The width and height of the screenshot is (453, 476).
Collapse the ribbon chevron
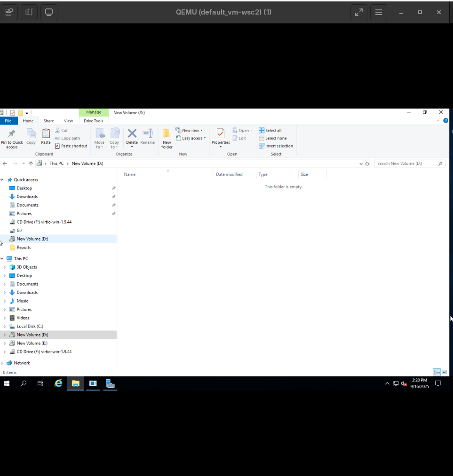438,121
